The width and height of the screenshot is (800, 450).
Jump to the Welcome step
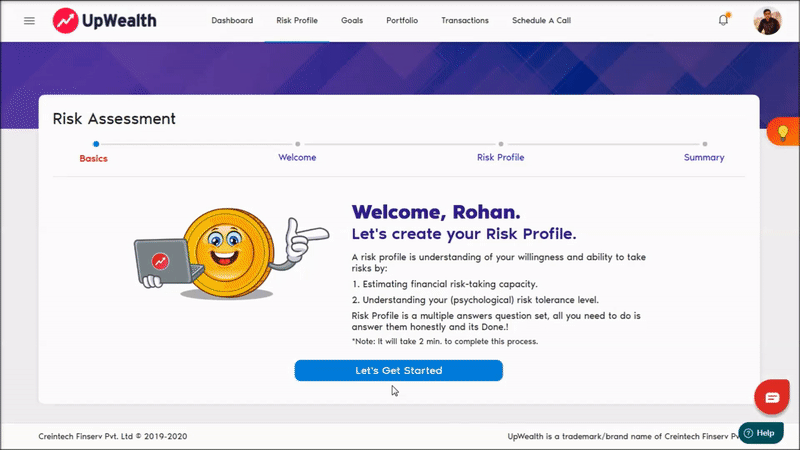297,157
